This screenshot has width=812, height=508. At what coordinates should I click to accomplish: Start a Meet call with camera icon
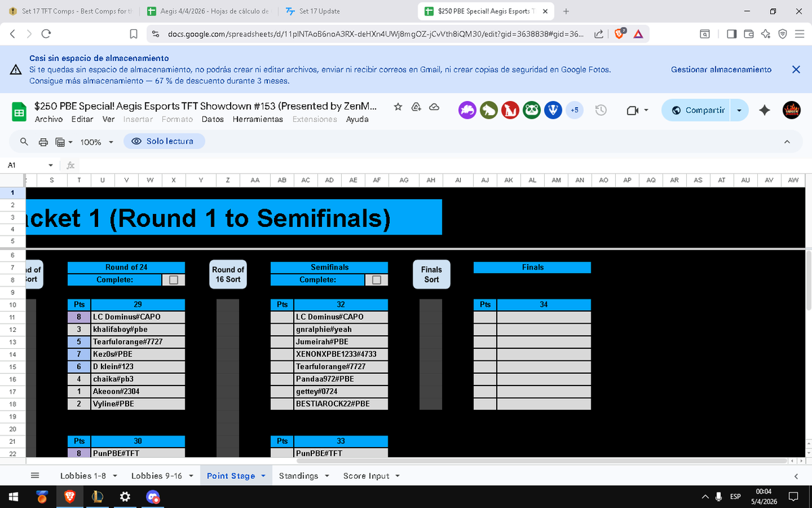(x=633, y=110)
